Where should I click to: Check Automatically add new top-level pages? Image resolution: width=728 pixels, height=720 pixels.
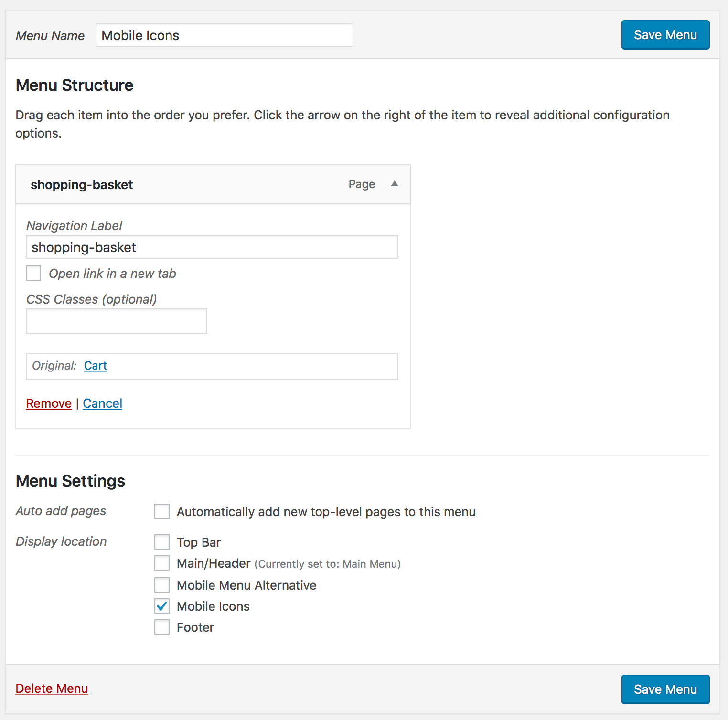[162, 511]
